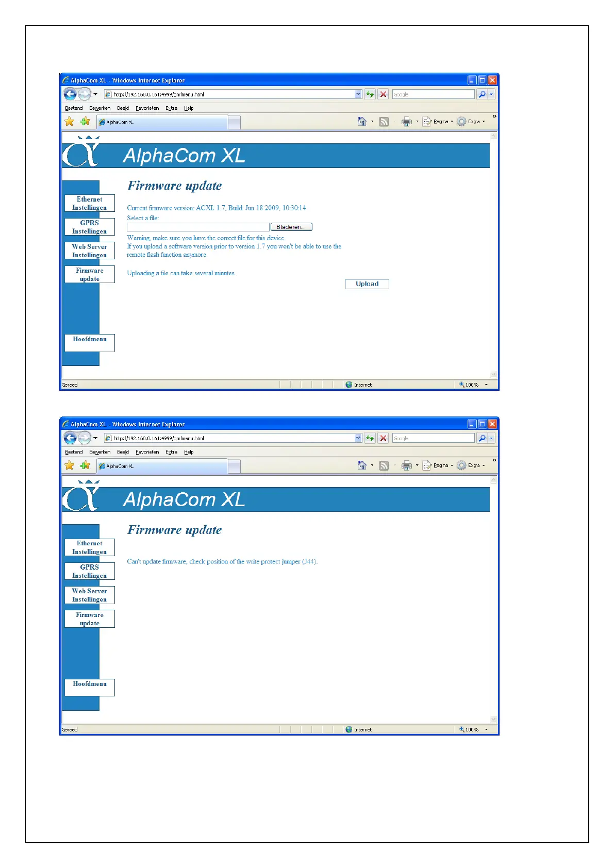This screenshot has width=614, height=868.
Task: Select AlphaCom XL tab in top window
Action: [x=162, y=122]
